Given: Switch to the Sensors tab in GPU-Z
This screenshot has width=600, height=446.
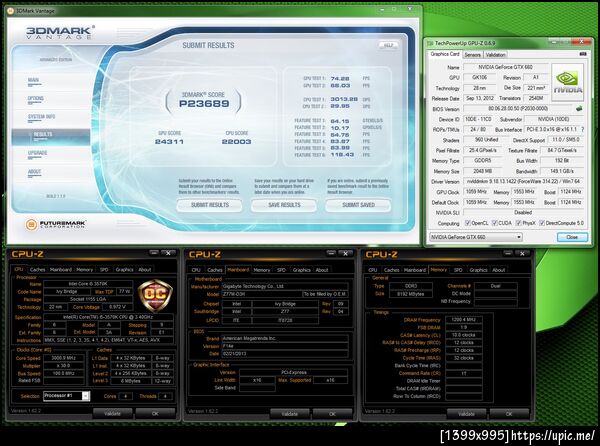Looking at the screenshot, I should (x=472, y=55).
